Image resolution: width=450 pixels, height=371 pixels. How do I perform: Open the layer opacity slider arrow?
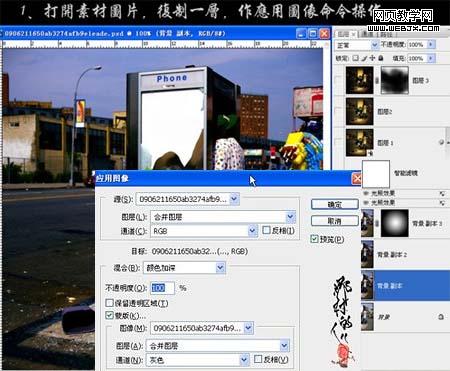point(431,44)
